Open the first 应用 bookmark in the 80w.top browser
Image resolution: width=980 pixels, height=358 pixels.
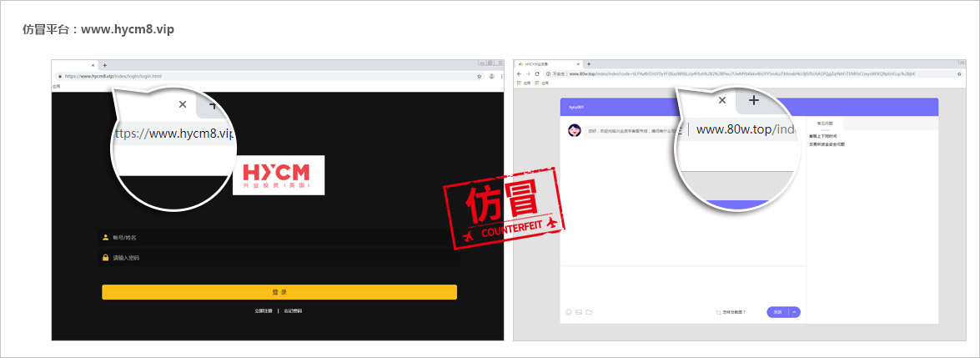click(x=524, y=83)
